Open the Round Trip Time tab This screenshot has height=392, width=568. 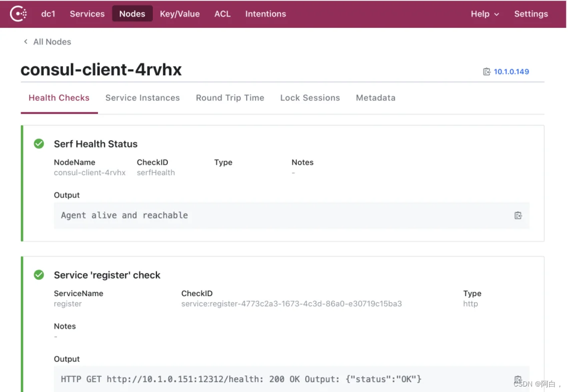(x=230, y=98)
